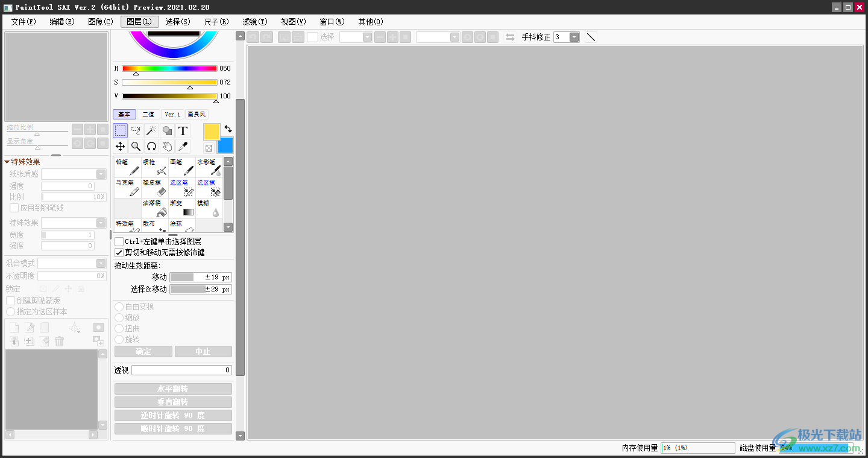Select the move tool

121,146
